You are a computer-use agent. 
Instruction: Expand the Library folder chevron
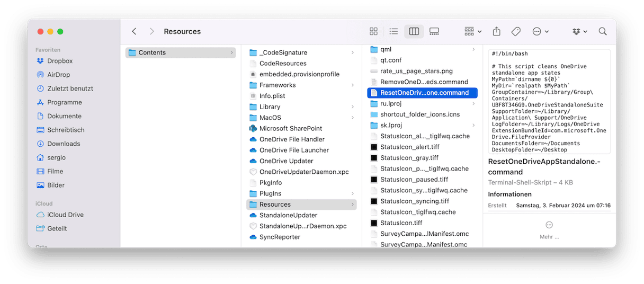pyautogui.click(x=353, y=106)
